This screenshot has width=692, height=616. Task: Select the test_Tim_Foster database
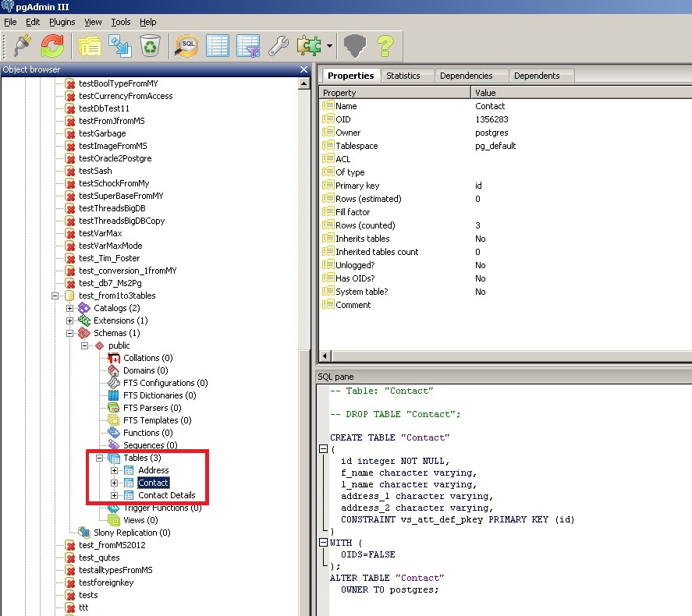[x=109, y=258]
